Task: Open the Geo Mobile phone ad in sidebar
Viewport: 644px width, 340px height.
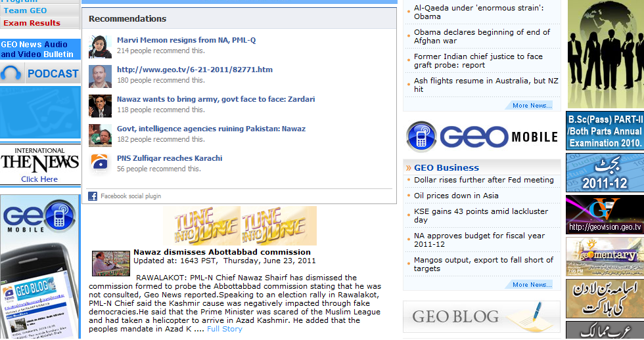Action: coord(40,267)
